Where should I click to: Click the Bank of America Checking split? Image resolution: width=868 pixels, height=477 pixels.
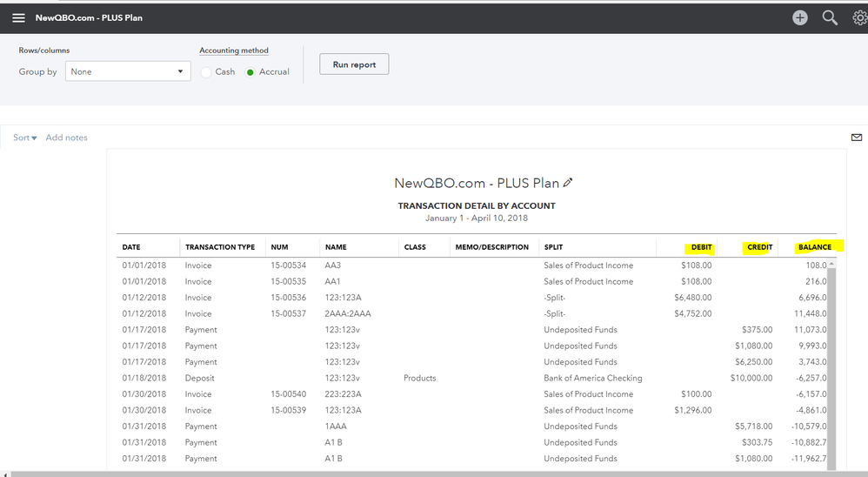(593, 378)
